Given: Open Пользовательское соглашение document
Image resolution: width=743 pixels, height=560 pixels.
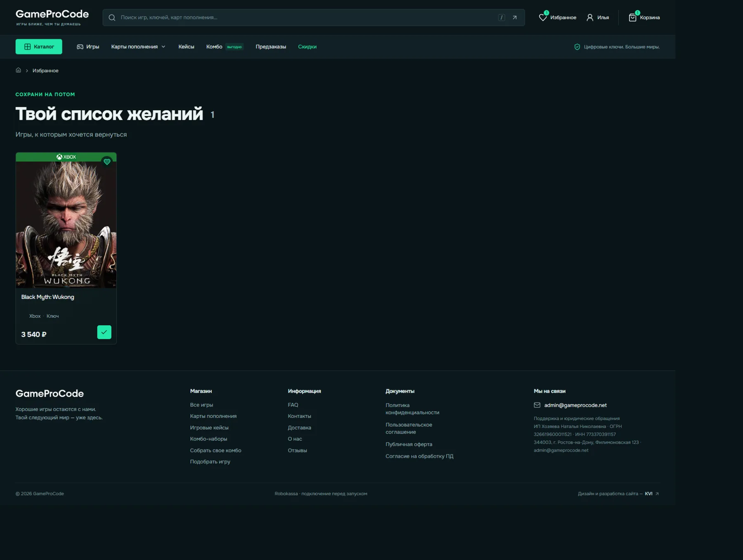Looking at the screenshot, I should pyautogui.click(x=409, y=428).
